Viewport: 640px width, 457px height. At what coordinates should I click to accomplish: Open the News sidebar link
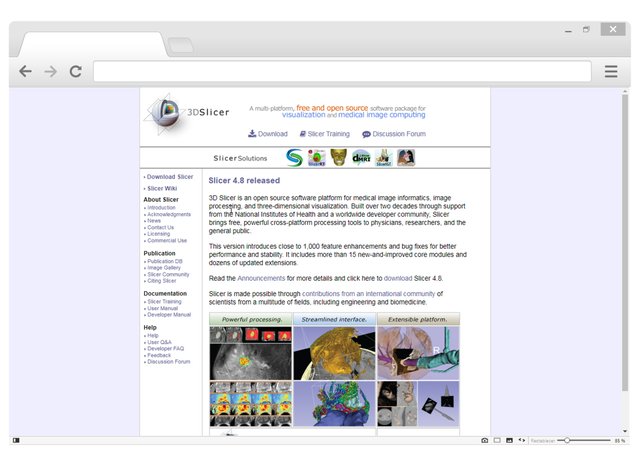coord(154,220)
